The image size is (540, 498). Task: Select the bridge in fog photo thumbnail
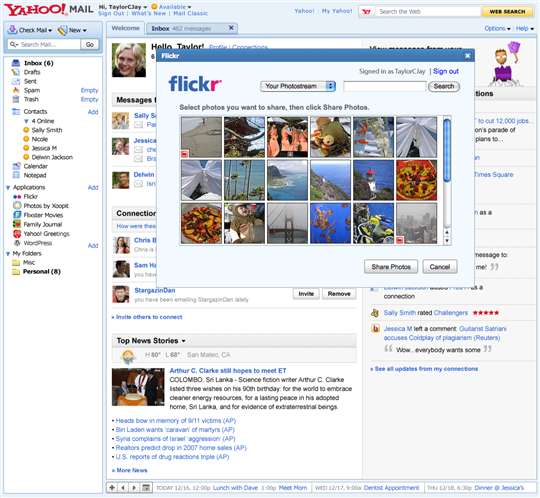(287, 223)
